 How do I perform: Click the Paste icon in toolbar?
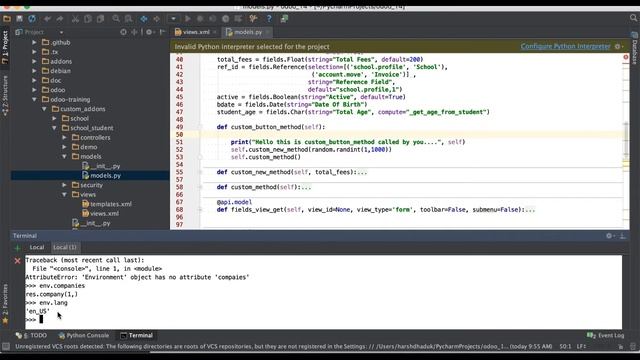point(100,19)
